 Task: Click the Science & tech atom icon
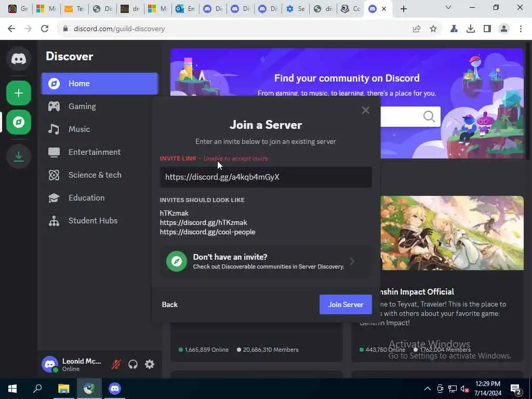[54, 175]
